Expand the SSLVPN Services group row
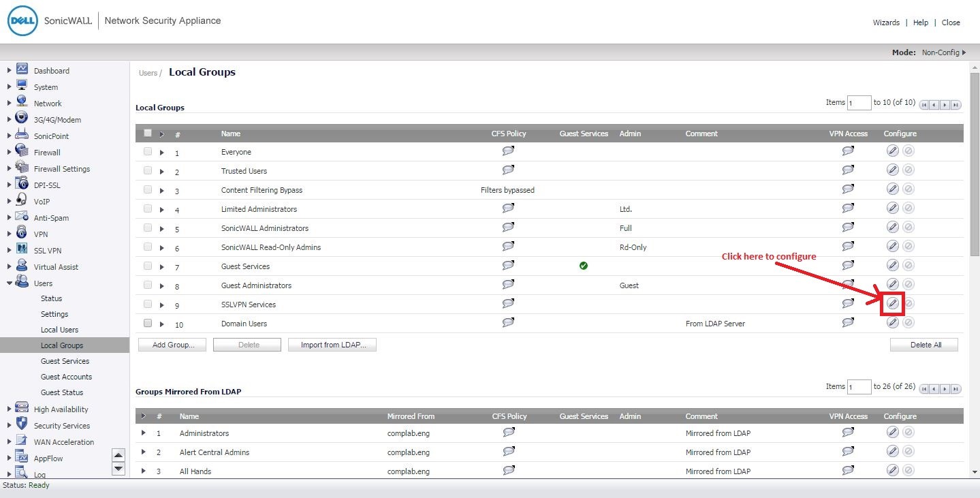This screenshot has height=498, width=980. coord(162,305)
